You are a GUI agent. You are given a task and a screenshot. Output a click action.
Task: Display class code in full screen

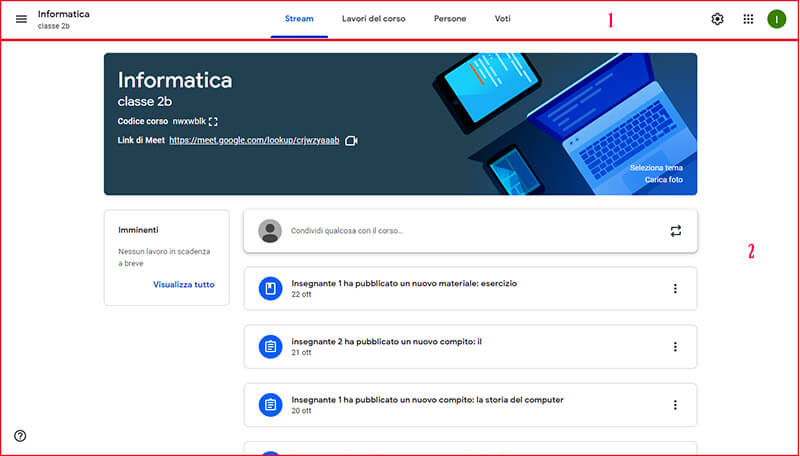[213, 121]
